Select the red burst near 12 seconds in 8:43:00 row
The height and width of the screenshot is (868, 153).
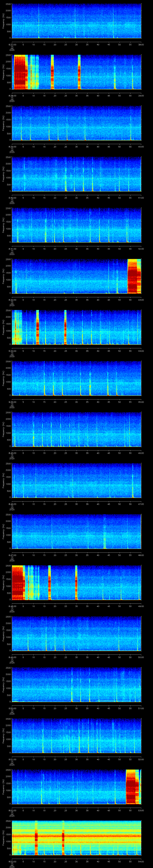click(38, 327)
